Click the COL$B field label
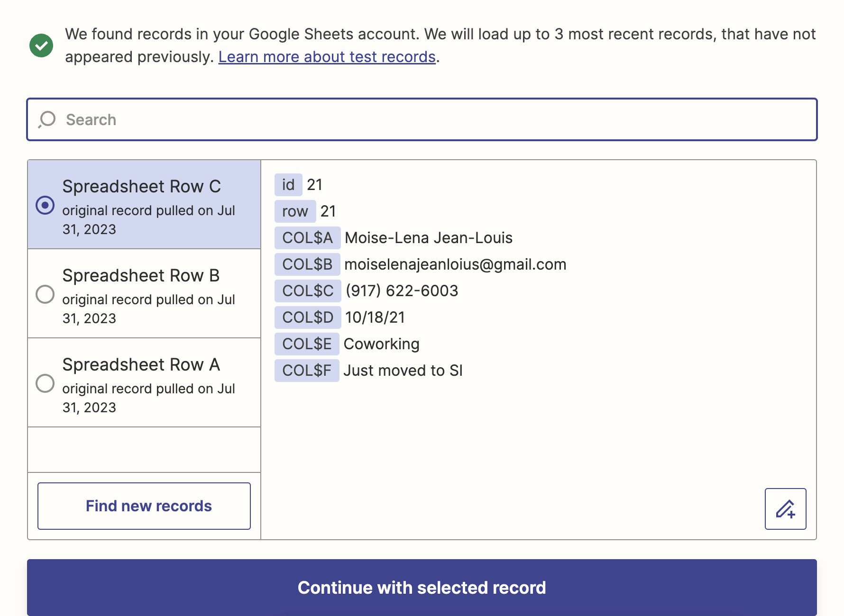 (307, 264)
